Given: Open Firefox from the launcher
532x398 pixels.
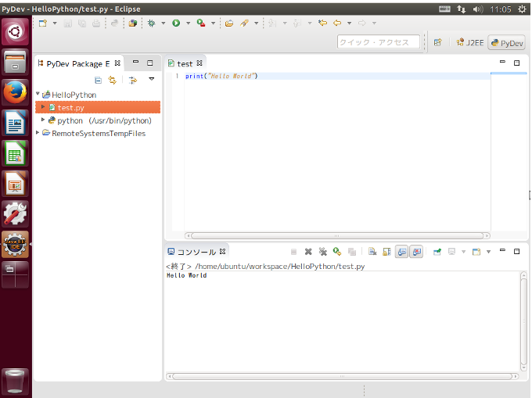Looking at the screenshot, I should pyautogui.click(x=15, y=92).
